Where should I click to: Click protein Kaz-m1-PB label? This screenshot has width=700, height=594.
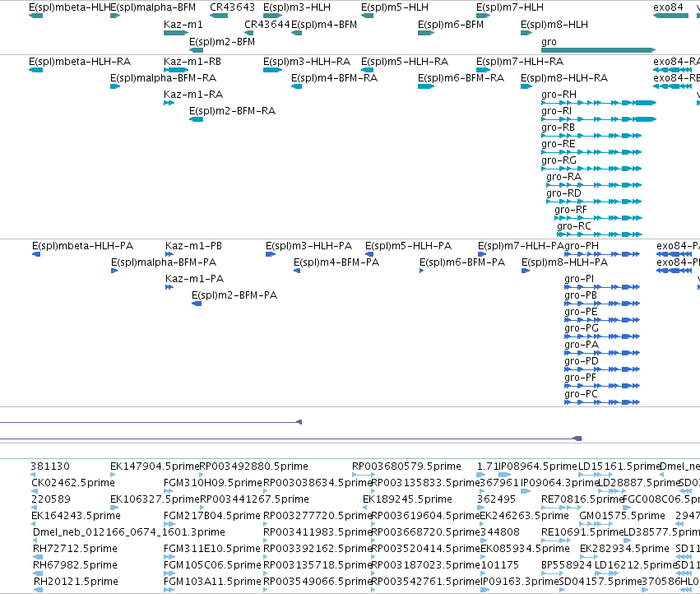pyautogui.click(x=194, y=246)
